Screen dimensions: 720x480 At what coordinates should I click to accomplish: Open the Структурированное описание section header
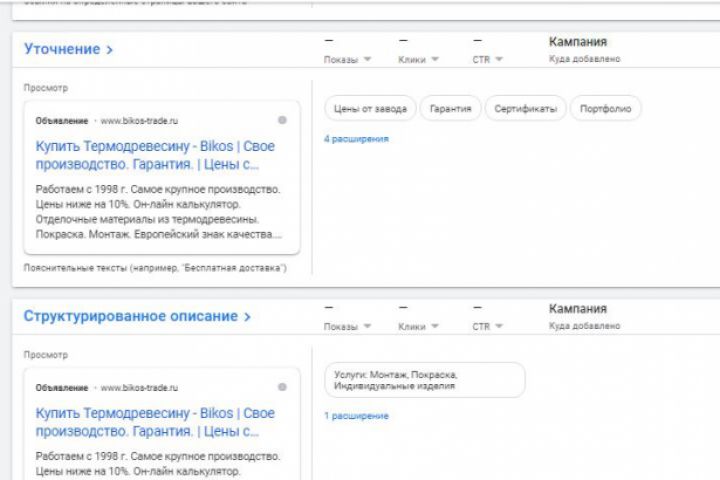coord(137,316)
